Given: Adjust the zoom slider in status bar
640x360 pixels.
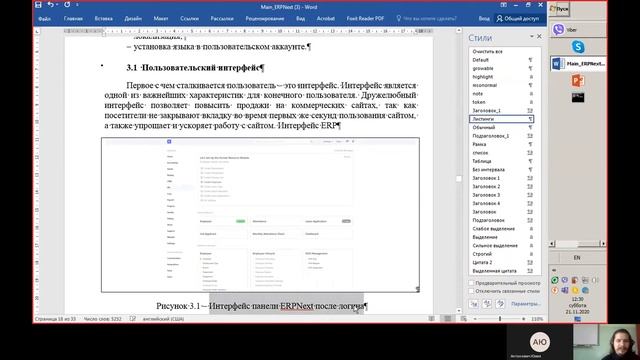Looking at the screenshot, I should coord(500,319).
